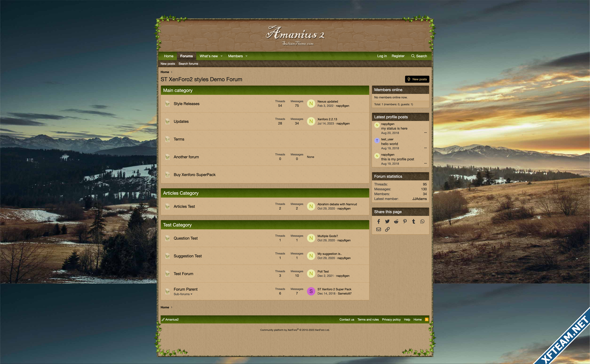Viewport: 590px width, 364px height.
Task: Open Articles Category header link
Action: pyautogui.click(x=181, y=193)
